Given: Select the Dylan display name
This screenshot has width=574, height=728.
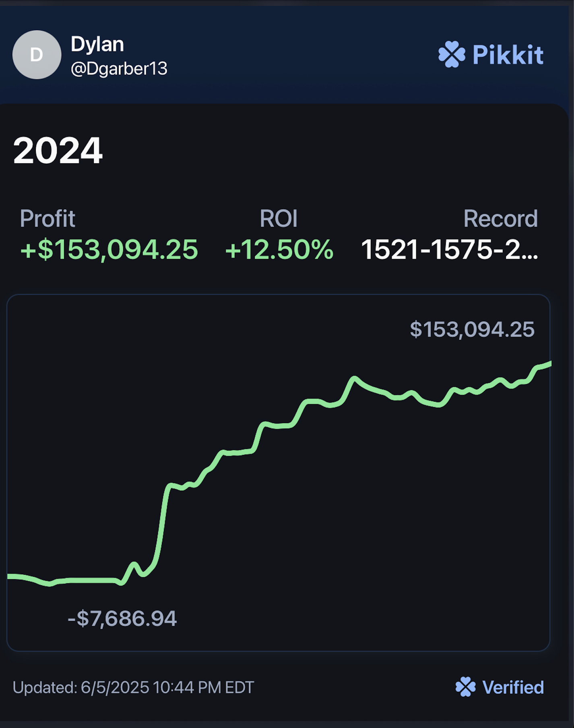Looking at the screenshot, I should (97, 44).
